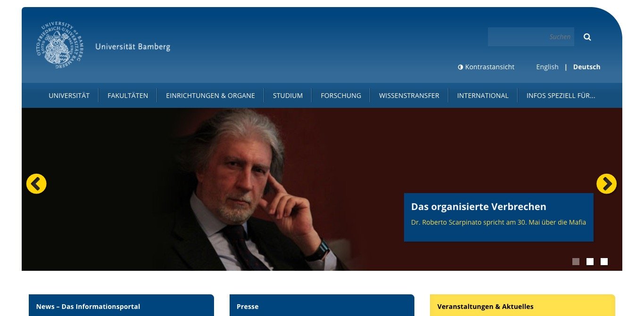Open the Universität menu
The width and height of the screenshot is (644, 316).
69,96
